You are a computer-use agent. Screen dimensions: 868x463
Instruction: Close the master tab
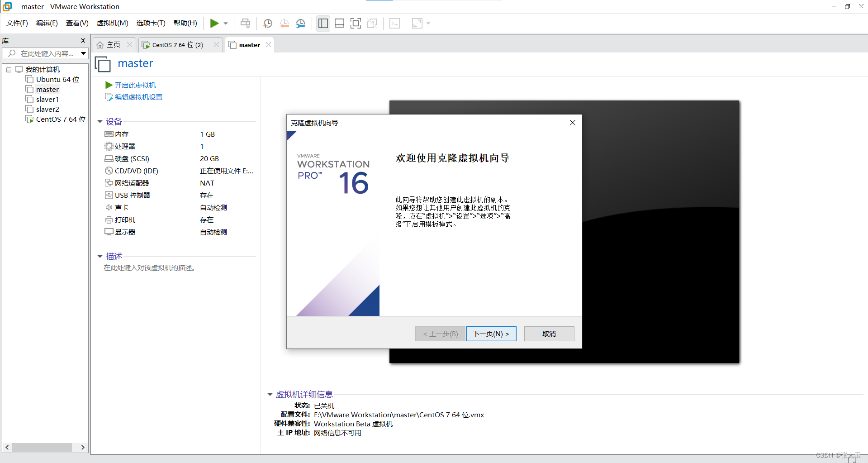tap(269, 44)
